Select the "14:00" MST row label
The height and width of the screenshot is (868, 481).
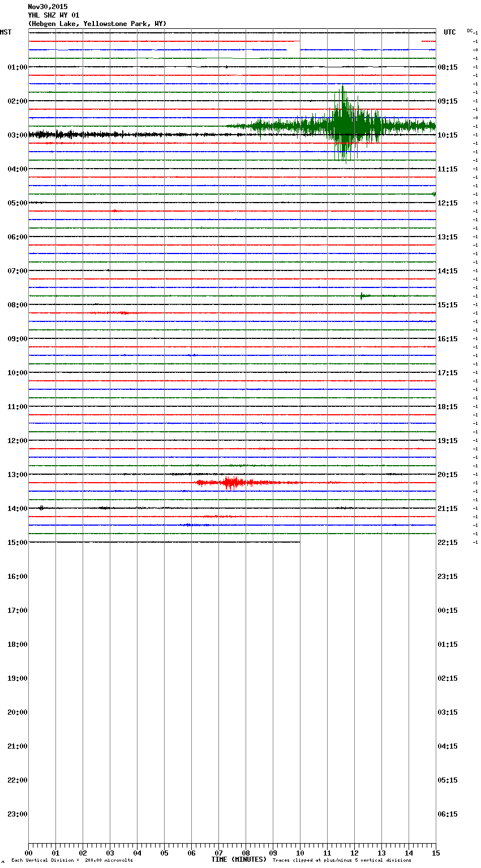[x=18, y=509]
